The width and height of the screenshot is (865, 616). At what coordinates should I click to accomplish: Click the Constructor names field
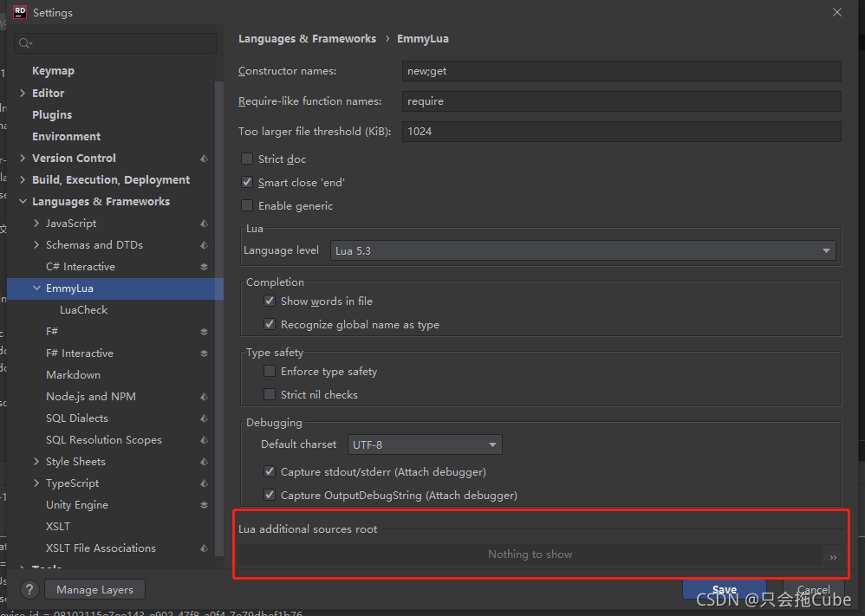[621, 71]
